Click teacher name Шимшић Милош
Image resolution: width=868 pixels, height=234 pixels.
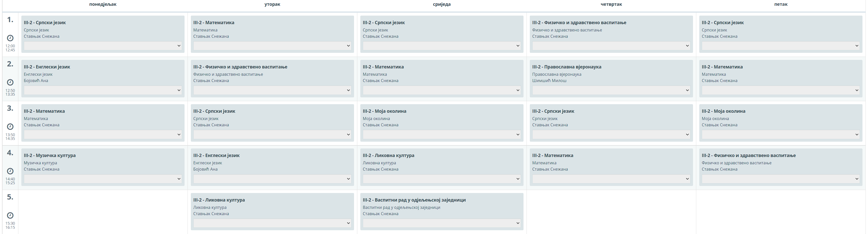coord(549,81)
